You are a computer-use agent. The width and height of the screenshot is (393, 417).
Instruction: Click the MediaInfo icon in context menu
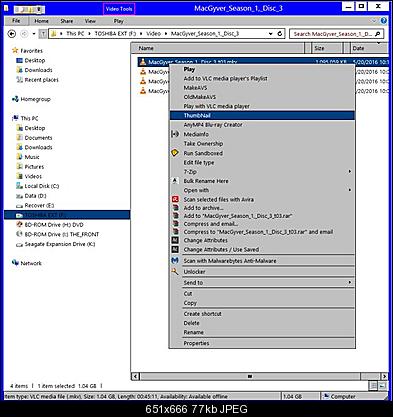tap(175, 134)
